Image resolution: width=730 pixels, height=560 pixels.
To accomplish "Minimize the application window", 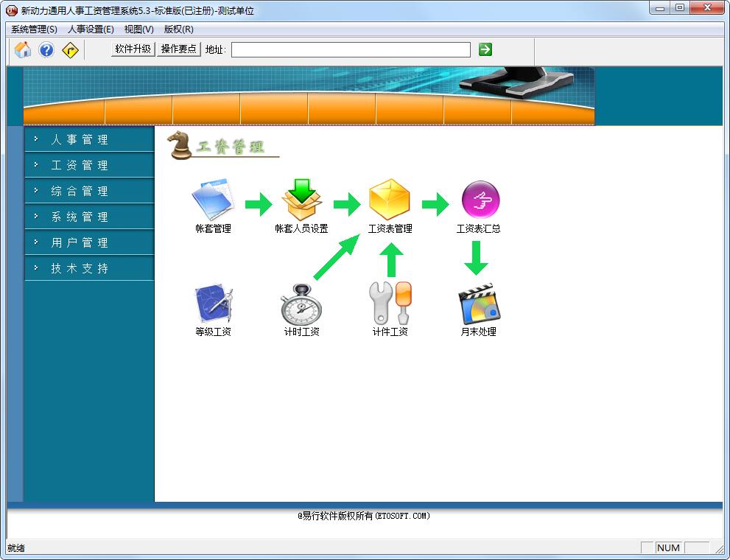I will (660, 8).
